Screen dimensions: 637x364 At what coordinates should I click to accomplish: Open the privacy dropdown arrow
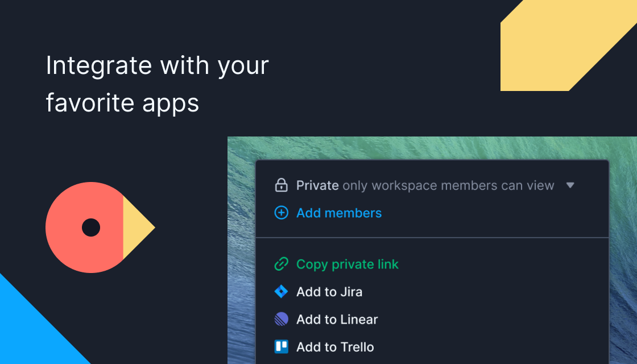coord(570,185)
